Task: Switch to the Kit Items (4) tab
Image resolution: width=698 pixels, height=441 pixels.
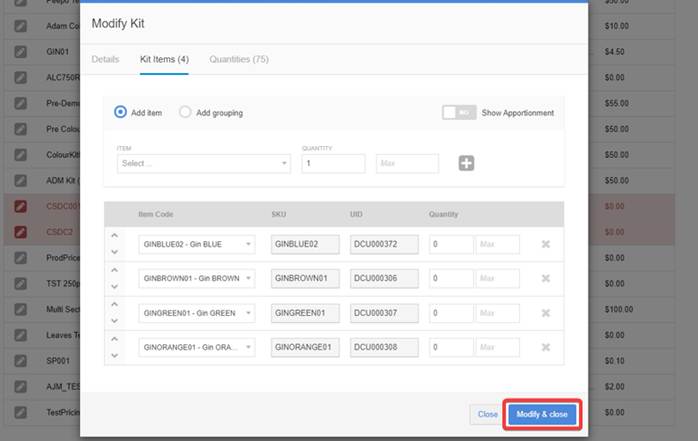Action: coord(164,59)
